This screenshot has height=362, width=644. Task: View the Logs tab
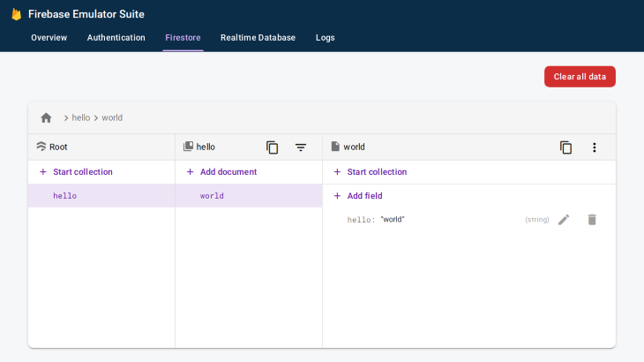click(x=326, y=37)
